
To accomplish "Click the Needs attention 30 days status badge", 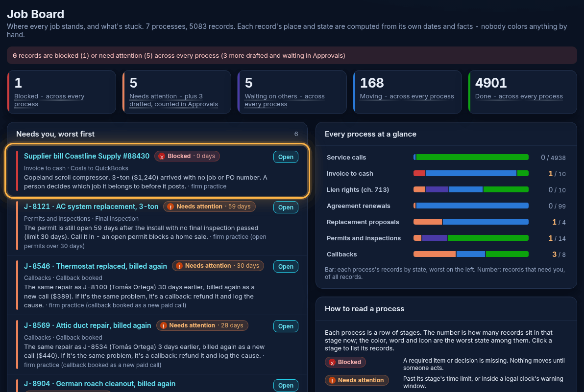I will point(218,266).
